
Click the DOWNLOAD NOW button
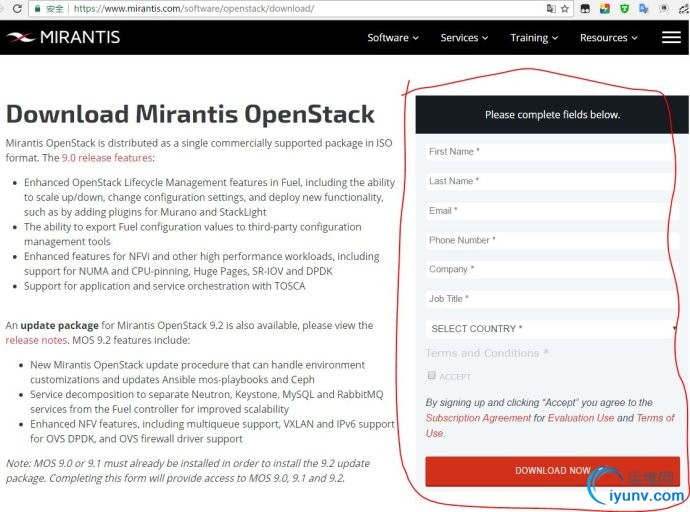pos(552,471)
